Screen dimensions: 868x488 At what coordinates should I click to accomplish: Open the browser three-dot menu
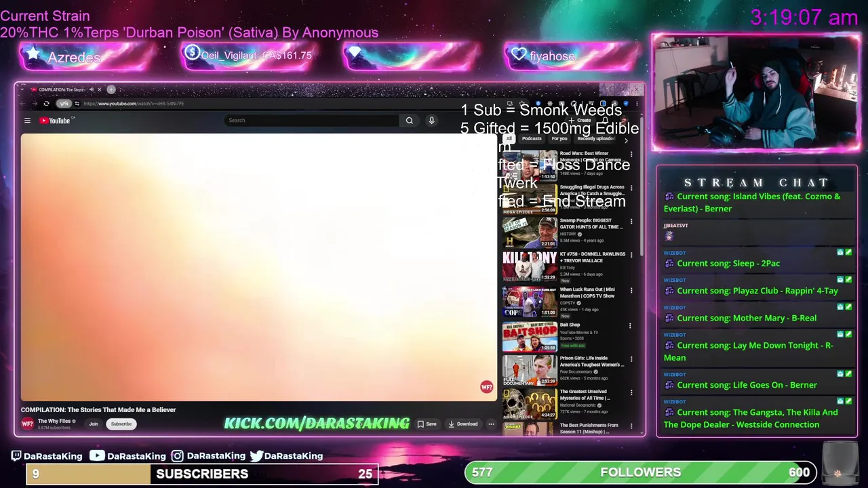[x=636, y=104]
